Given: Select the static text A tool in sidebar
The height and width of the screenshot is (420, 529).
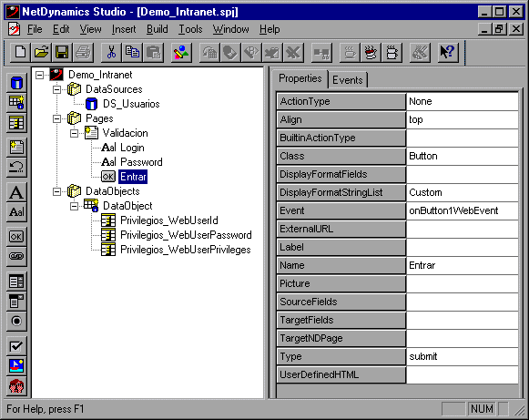Looking at the screenshot, I should coord(16,192).
